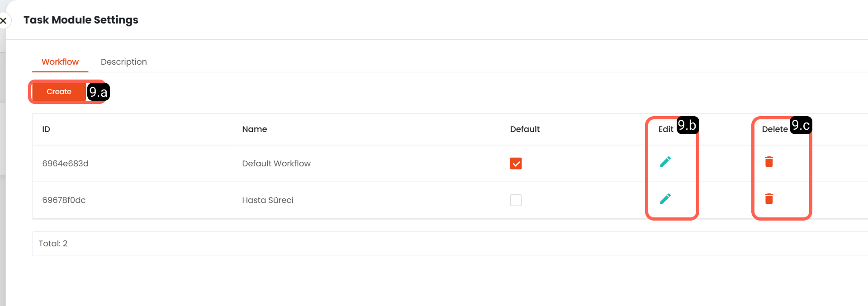Delete the Hasta Süreci workflow

point(769,199)
